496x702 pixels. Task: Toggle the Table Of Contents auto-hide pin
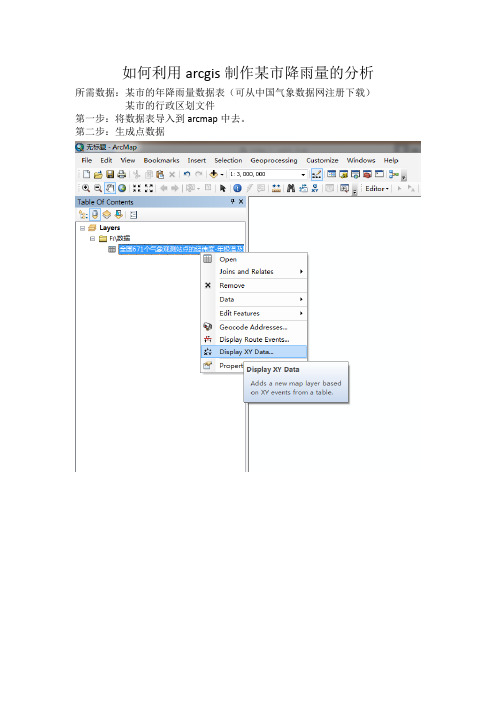[x=232, y=202]
